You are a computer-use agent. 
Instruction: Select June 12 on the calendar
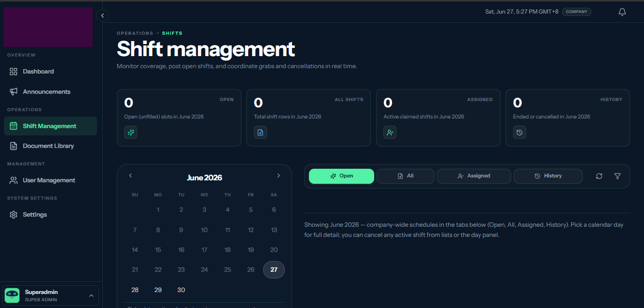(x=251, y=230)
